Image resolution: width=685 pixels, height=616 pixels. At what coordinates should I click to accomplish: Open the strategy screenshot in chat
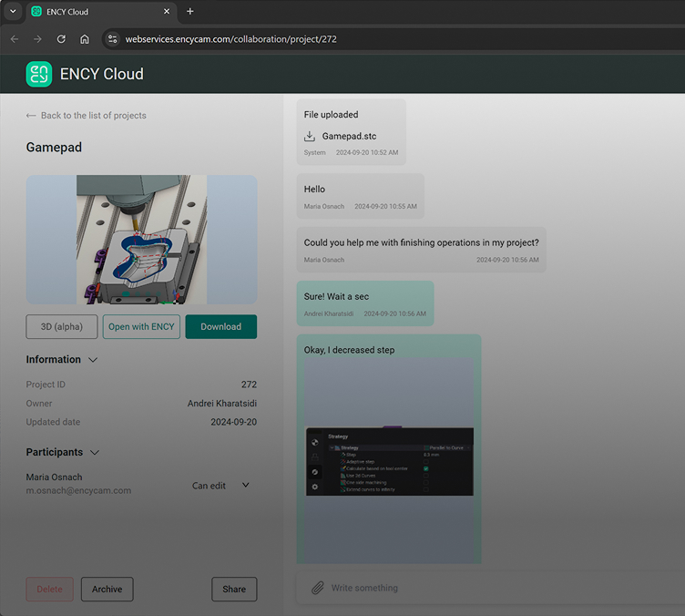(389, 460)
